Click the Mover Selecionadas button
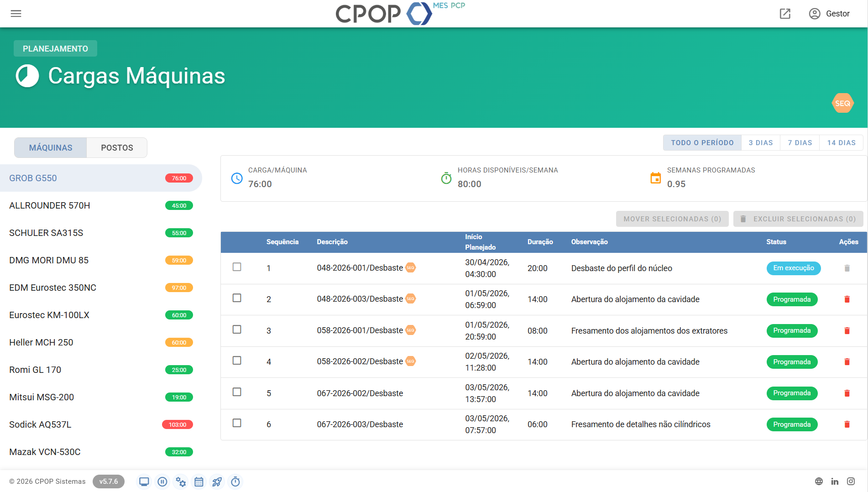The image size is (868, 492). tap(672, 219)
